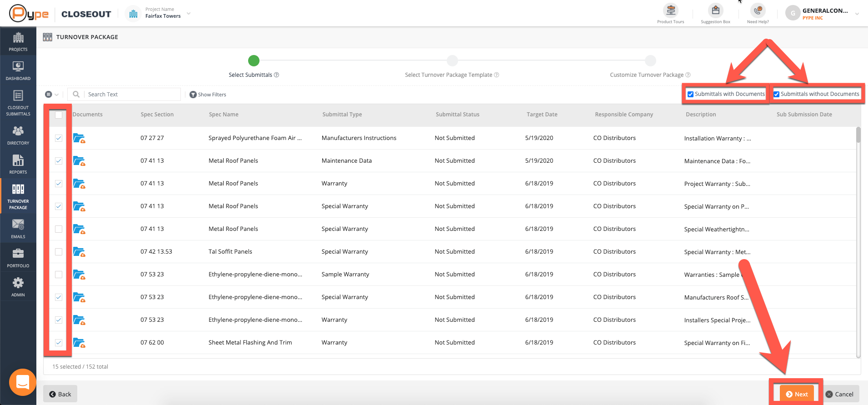
Task: Uncheck the Sprayed Polyurethane Foam row checkbox
Action: [59, 138]
